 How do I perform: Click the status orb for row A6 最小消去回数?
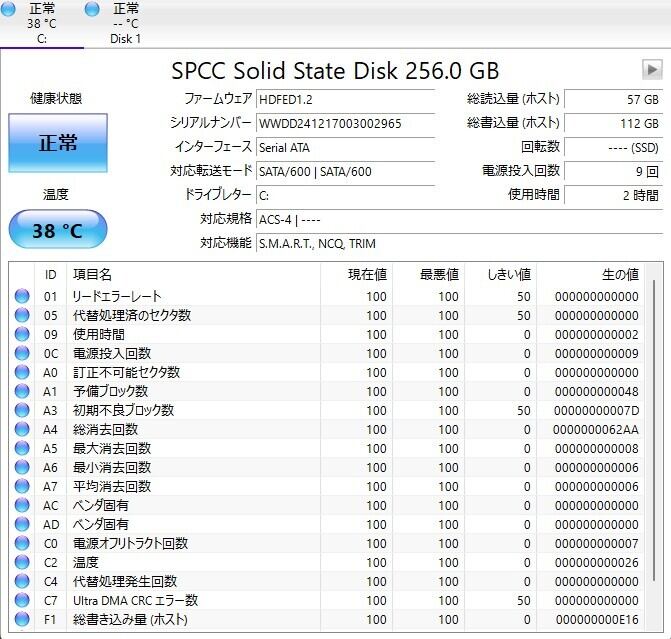pyautogui.click(x=22, y=467)
